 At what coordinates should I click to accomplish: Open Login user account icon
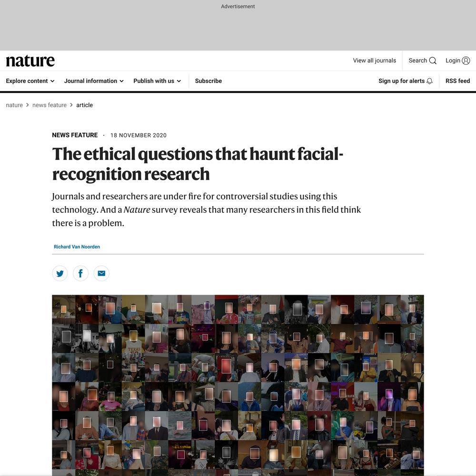tap(466, 61)
